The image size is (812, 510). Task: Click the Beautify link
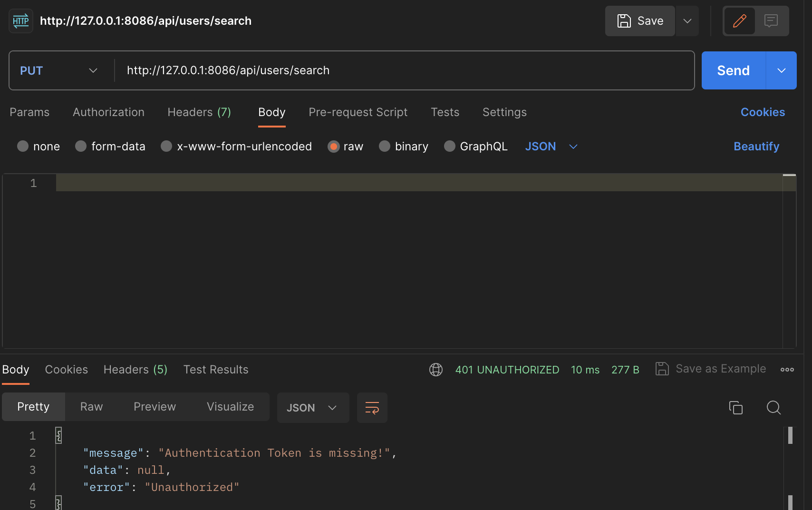pyautogui.click(x=756, y=147)
